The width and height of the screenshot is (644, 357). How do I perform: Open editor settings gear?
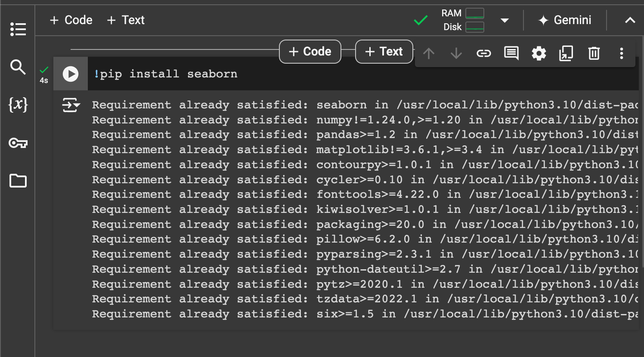pyautogui.click(x=539, y=53)
